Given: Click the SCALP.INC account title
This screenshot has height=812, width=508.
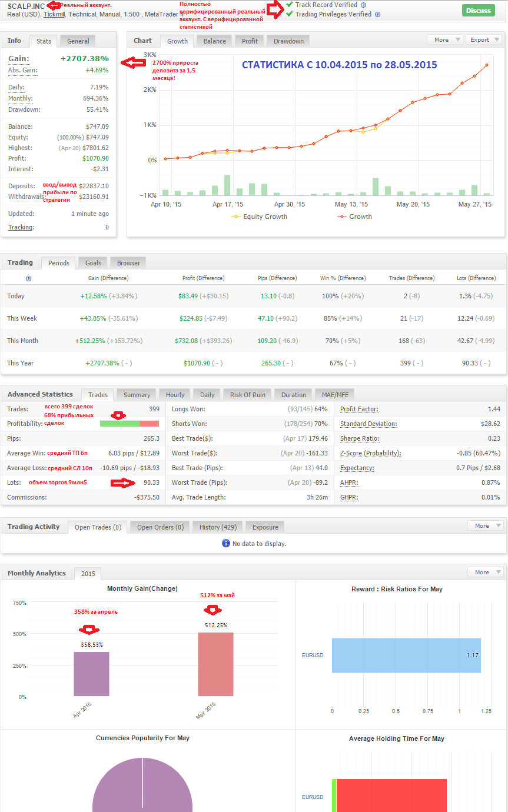Looking at the screenshot, I should click(26, 6).
